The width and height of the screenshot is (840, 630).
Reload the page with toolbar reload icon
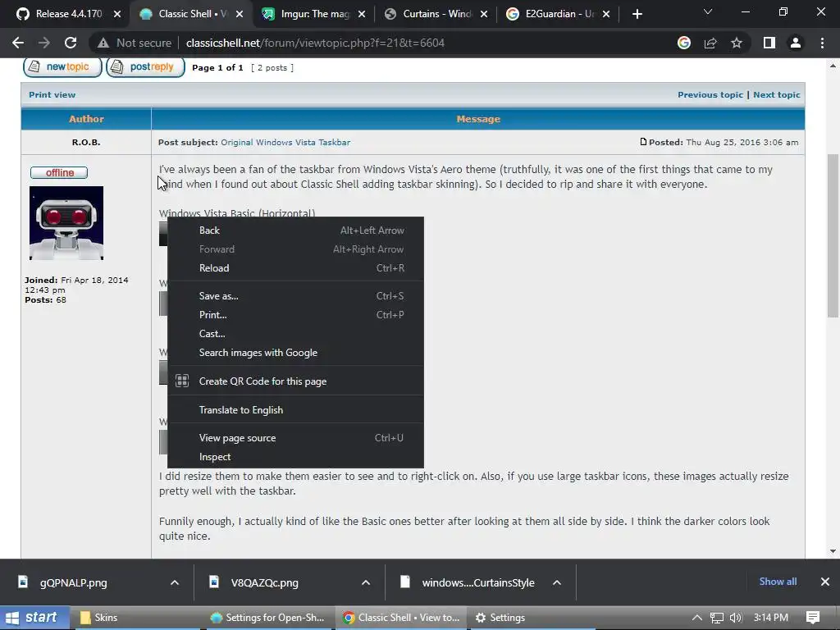tap(71, 43)
